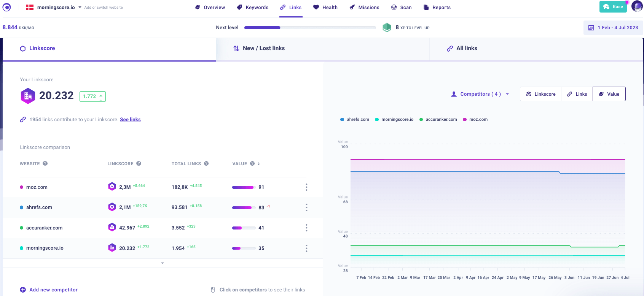Click ahrefs.com in the comparison table
The height and width of the screenshot is (296, 644).
[39, 207]
